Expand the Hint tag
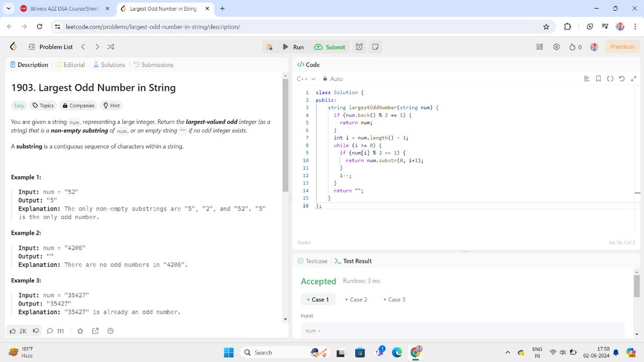The width and height of the screenshot is (644, 362). pyautogui.click(x=112, y=106)
